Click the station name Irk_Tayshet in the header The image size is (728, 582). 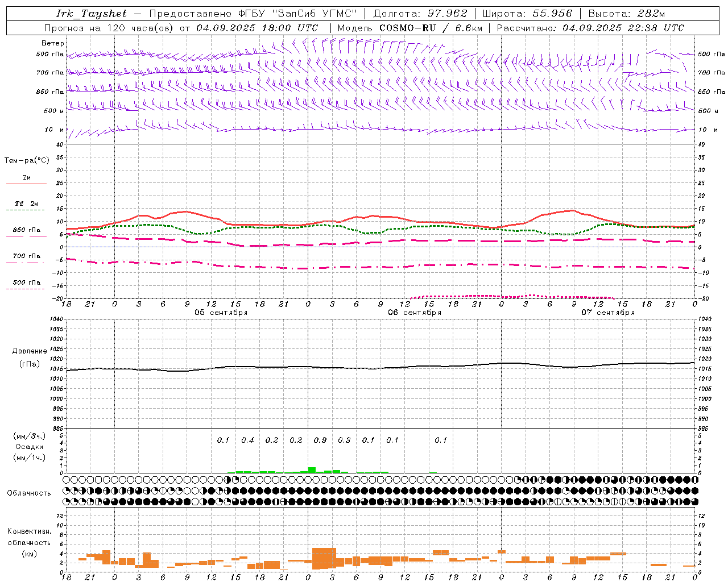coord(92,14)
